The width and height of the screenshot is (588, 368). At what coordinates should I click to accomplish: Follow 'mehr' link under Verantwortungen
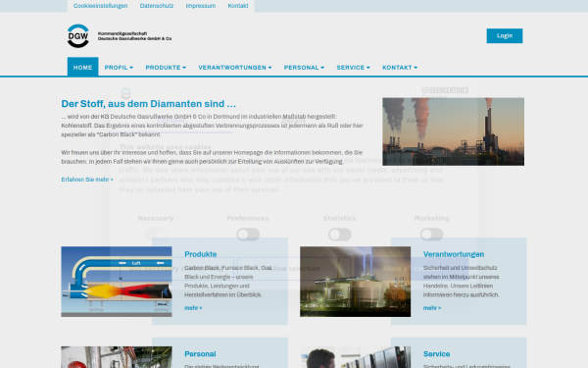point(432,308)
